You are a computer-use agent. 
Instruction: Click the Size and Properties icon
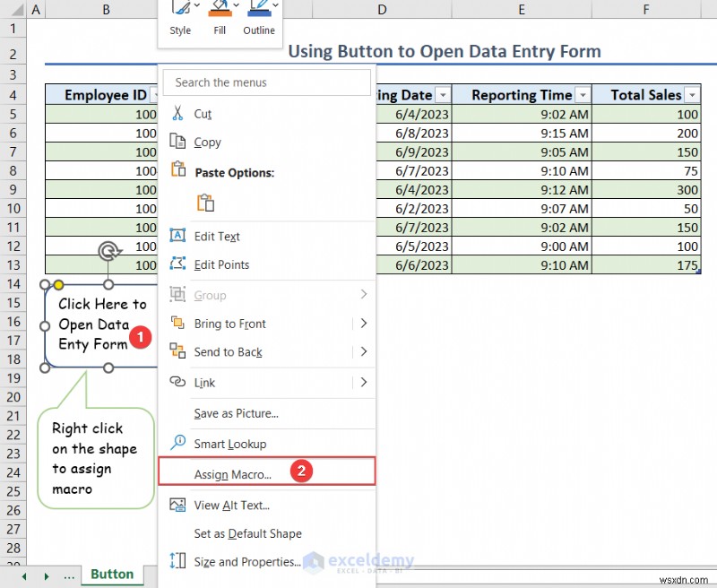177,561
